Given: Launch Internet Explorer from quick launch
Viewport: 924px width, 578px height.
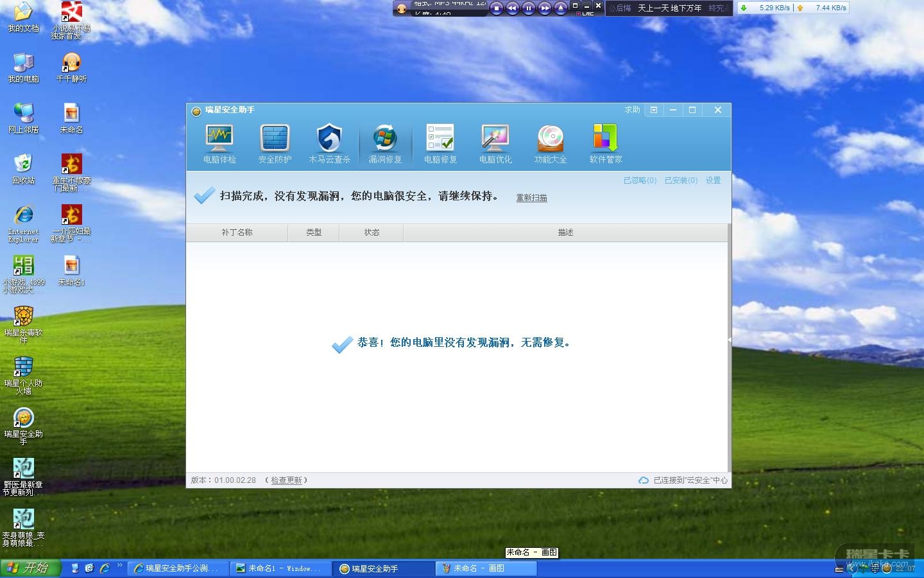Looking at the screenshot, I should pyautogui.click(x=104, y=568).
